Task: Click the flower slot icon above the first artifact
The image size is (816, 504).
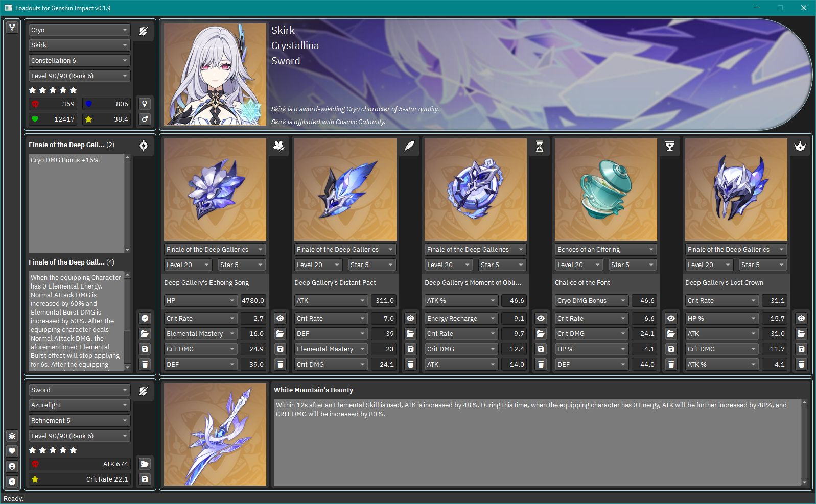Action: [279, 146]
